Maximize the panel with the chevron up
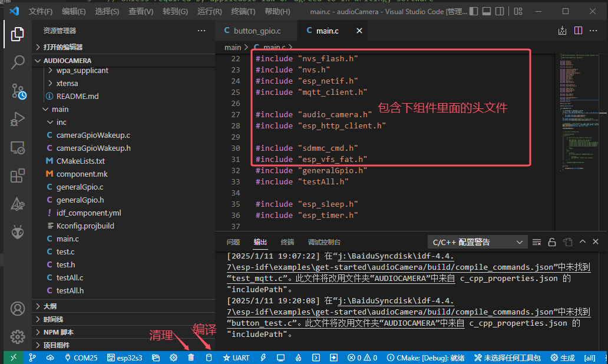The height and width of the screenshot is (364, 608). click(583, 241)
